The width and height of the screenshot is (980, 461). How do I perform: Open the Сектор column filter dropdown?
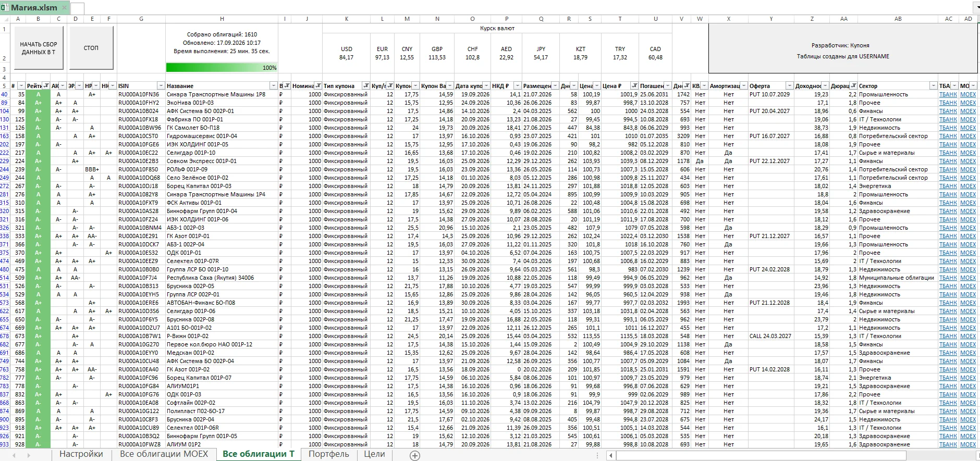(933, 86)
